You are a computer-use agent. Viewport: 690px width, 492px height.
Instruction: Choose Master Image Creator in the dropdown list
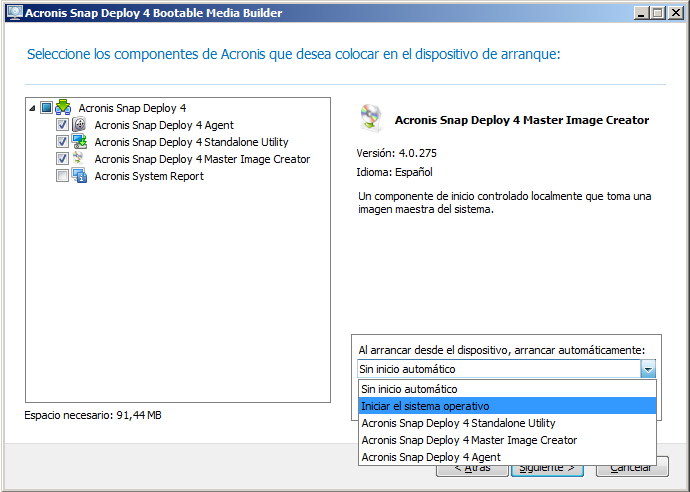click(507, 440)
